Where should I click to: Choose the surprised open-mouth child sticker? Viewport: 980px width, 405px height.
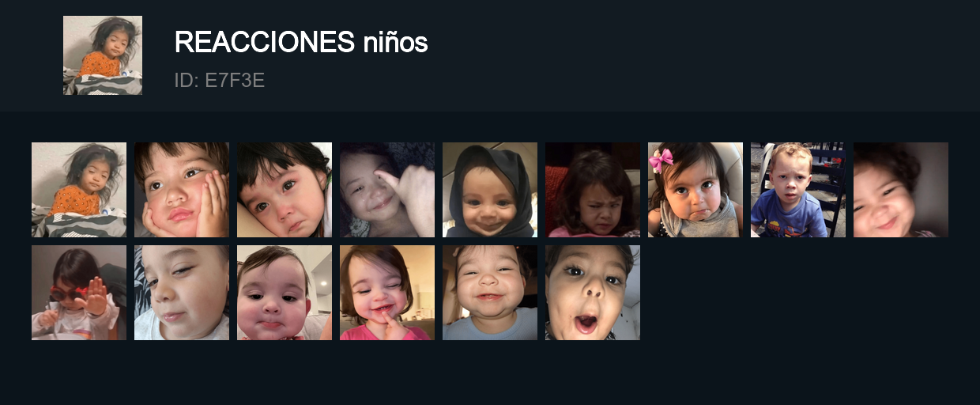point(593,293)
